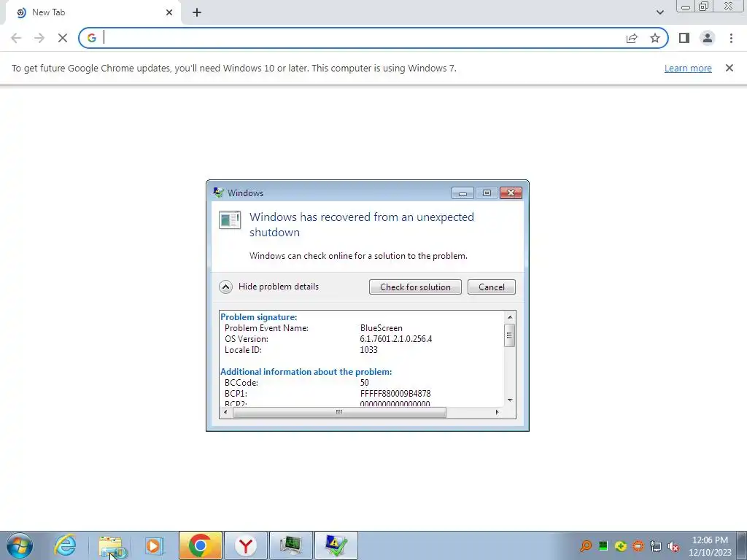Bookmark this tab with the star icon
Screen dimensions: 747x560
(655, 38)
